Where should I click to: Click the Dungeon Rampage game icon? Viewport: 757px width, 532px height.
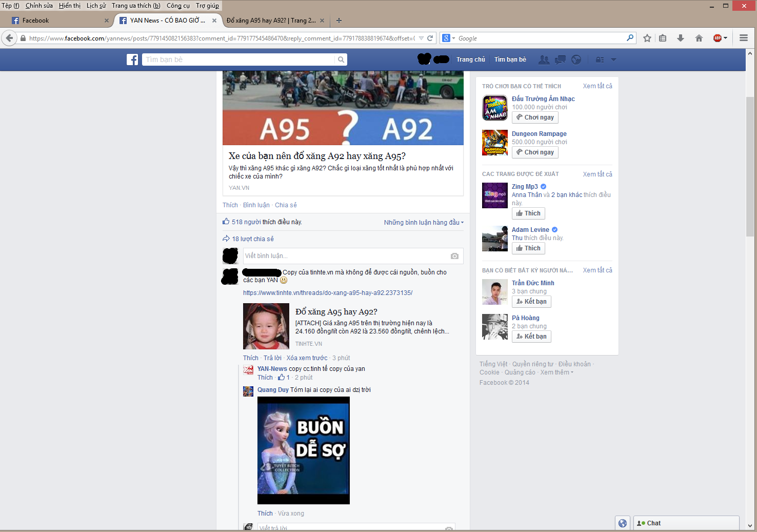click(x=495, y=143)
